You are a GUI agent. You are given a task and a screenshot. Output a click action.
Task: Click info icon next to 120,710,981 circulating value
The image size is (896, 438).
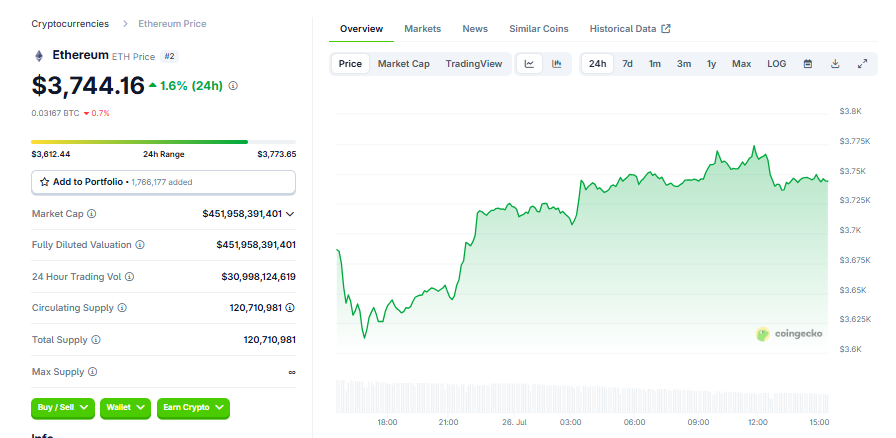(290, 308)
